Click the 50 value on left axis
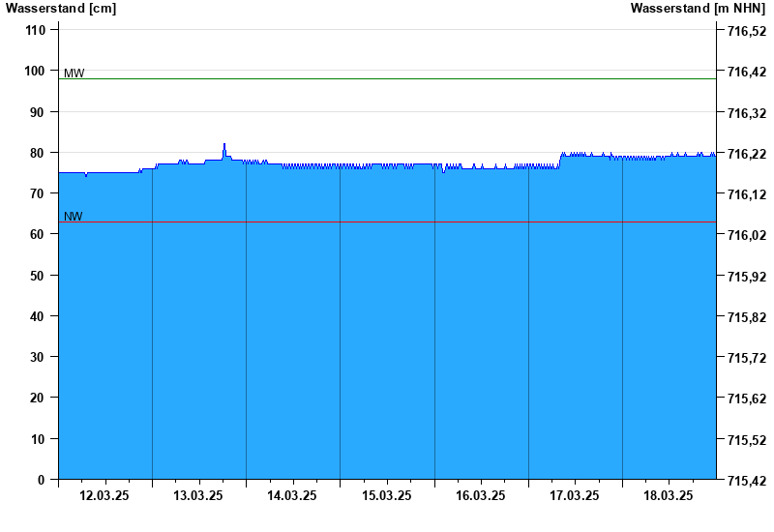The height and width of the screenshot is (532, 774). (x=38, y=276)
